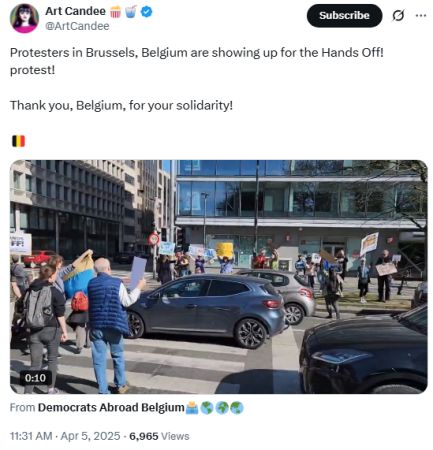This screenshot has height=450, width=433.
Task: Open the Art Candee display name link
Action: (75, 11)
